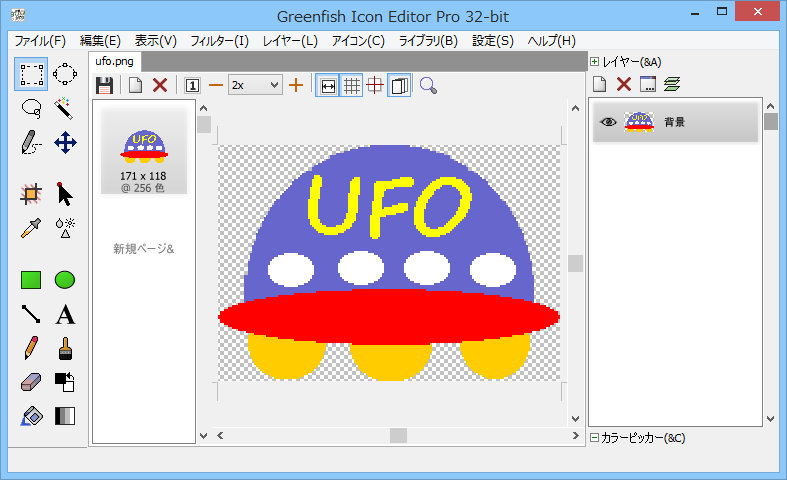
Task: Toggle the center lines crosshair
Action: coord(375,86)
